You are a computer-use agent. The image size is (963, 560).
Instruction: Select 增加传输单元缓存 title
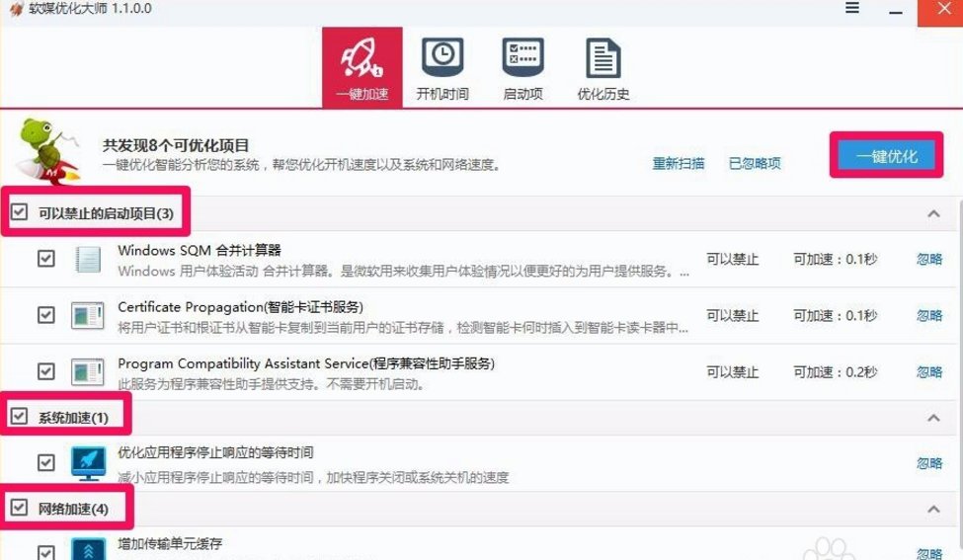(x=170, y=543)
